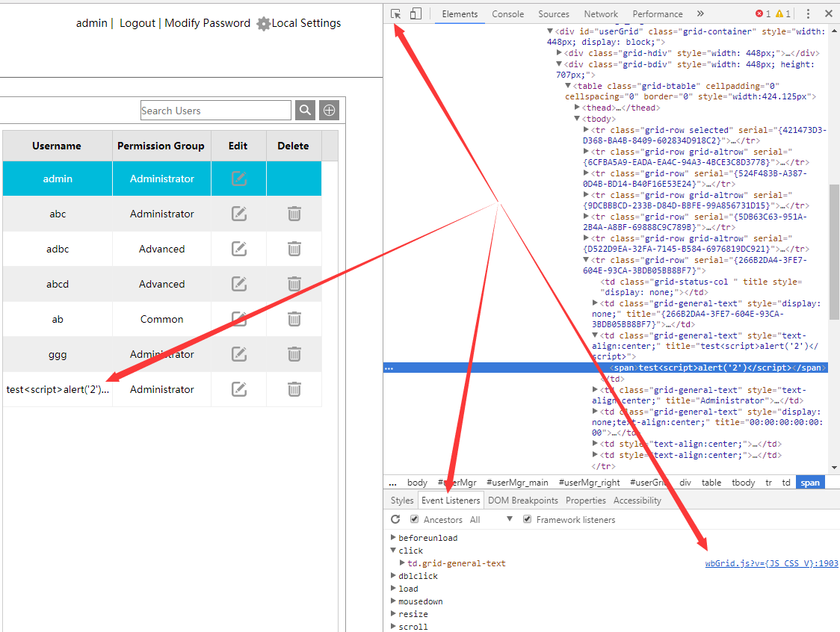840x632 pixels.
Task: Click the edit icon for adbc row
Action: (x=239, y=249)
